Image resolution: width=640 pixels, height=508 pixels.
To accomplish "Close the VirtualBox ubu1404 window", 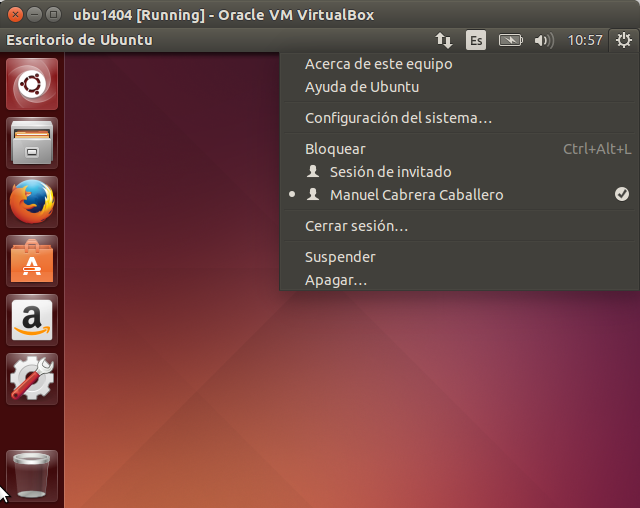I will coord(16,15).
